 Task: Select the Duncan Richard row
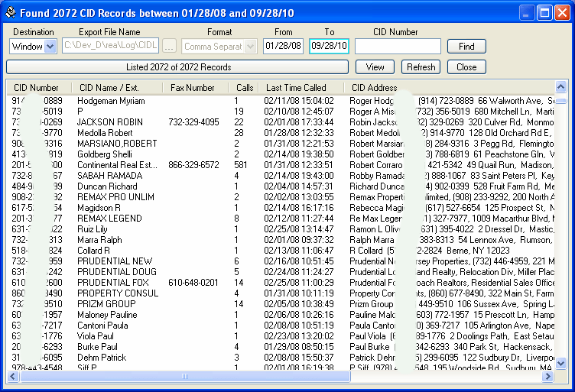point(281,186)
